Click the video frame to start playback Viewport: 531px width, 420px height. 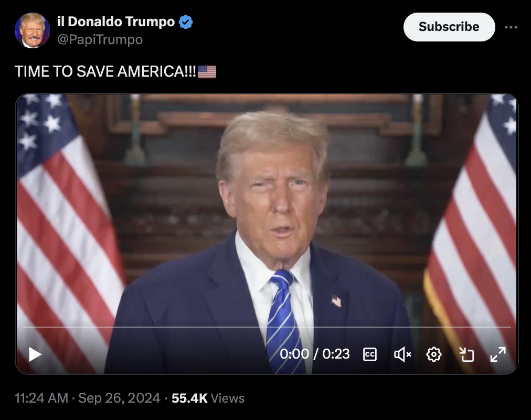(x=267, y=210)
